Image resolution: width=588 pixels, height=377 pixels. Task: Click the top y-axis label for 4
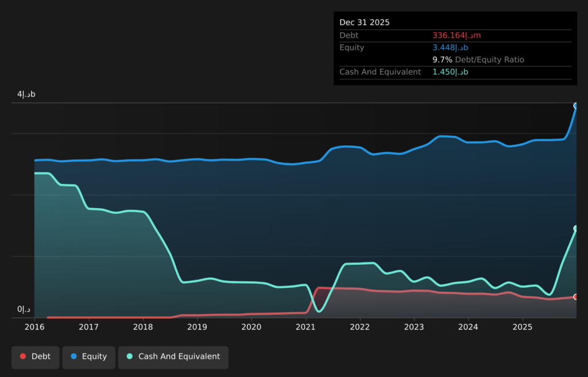(26, 94)
